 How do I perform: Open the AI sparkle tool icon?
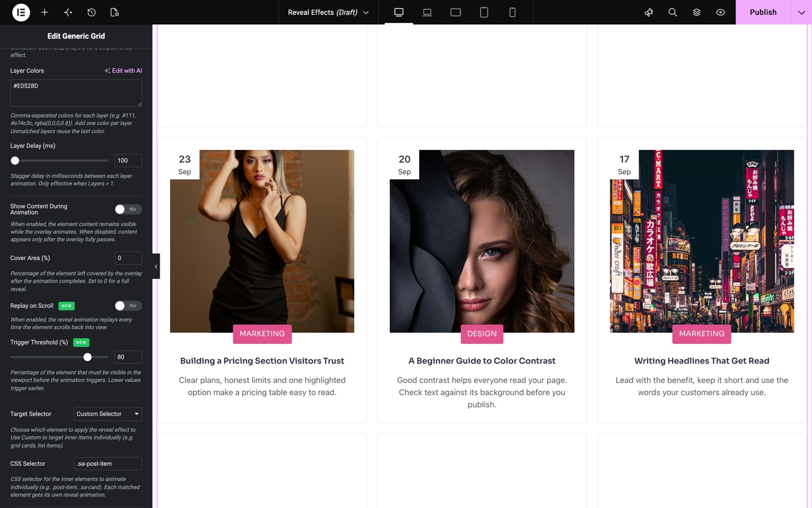click(x=68, y=12)
